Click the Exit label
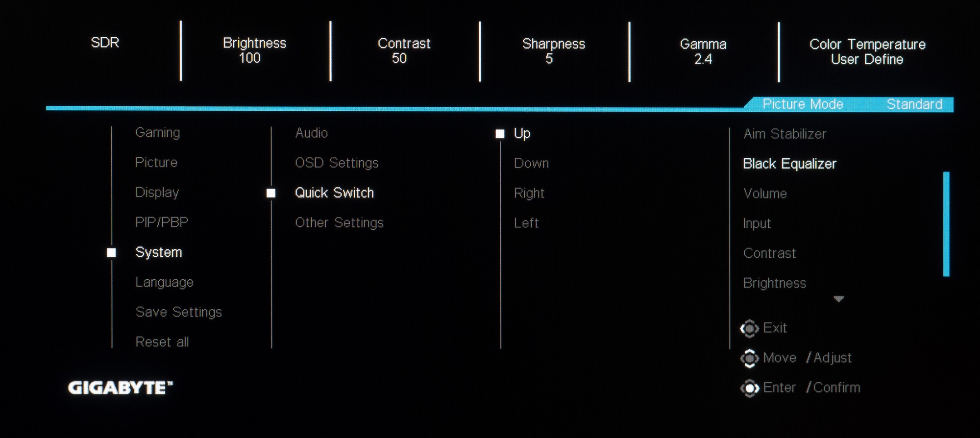The height and width of the screenshot is (438, 980). pyautogui.click(x=775, y=328)
